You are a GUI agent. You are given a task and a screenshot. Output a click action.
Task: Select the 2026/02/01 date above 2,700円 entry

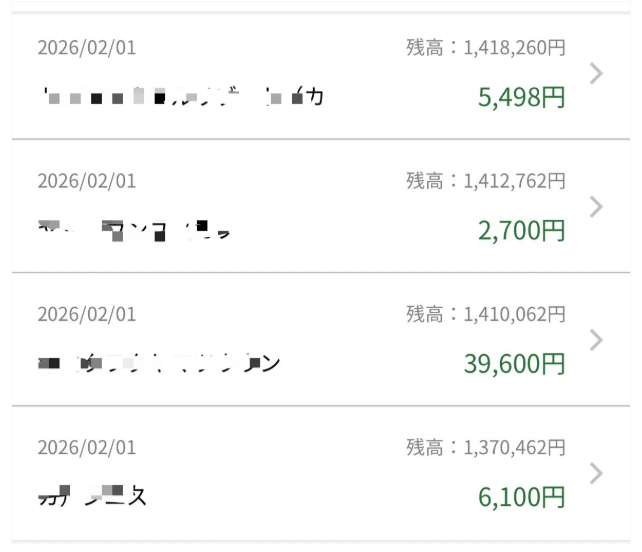pos(87,181)
